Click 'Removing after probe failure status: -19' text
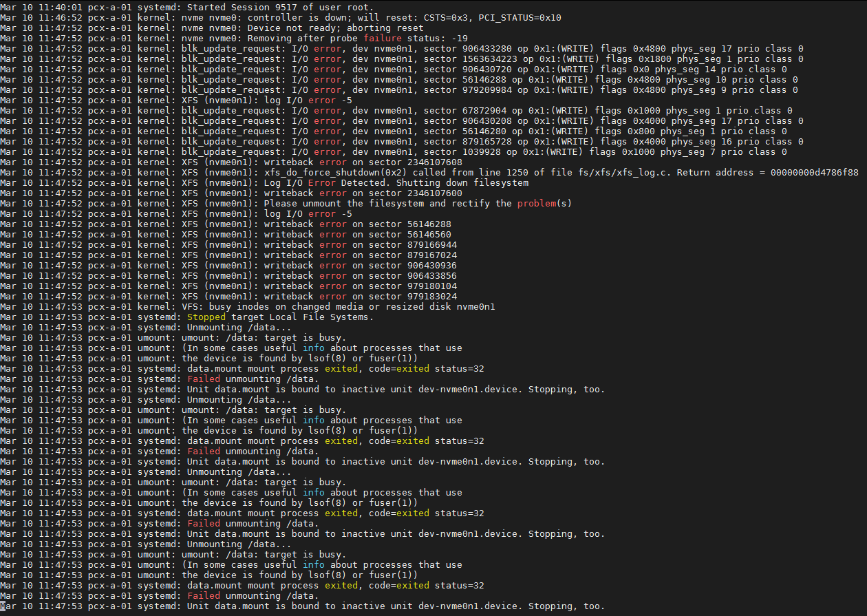867x616 pixels. click(358, 38)
